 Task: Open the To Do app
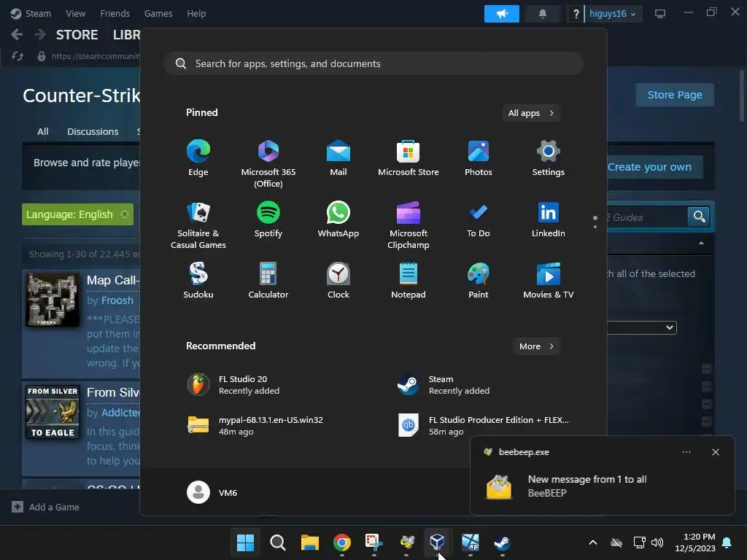(479, 219)
